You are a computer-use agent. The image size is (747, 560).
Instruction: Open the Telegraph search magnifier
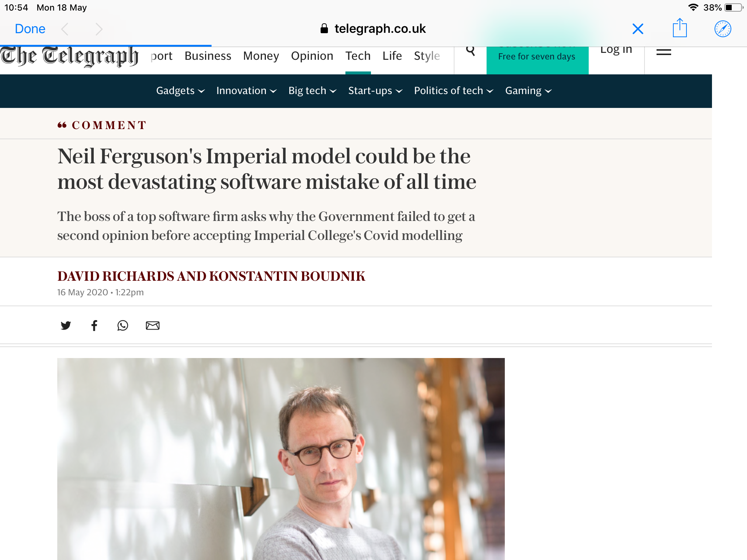coord(471,51)
